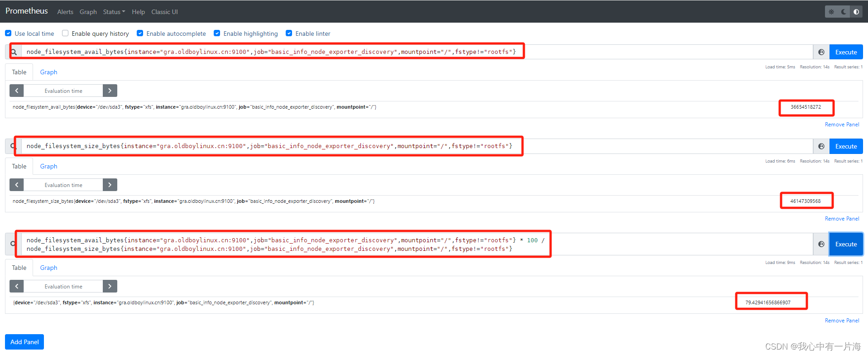Focus the avail_bytes expression input
This screenshot has width=868, height=355.
pyautogui.click(x=417, y=52)
